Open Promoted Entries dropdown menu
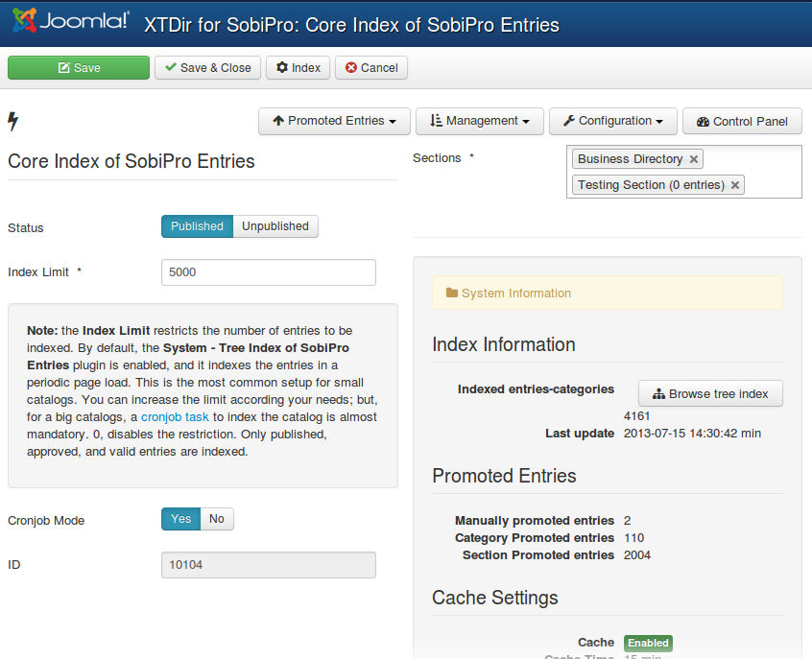 [x=335, y=121]
